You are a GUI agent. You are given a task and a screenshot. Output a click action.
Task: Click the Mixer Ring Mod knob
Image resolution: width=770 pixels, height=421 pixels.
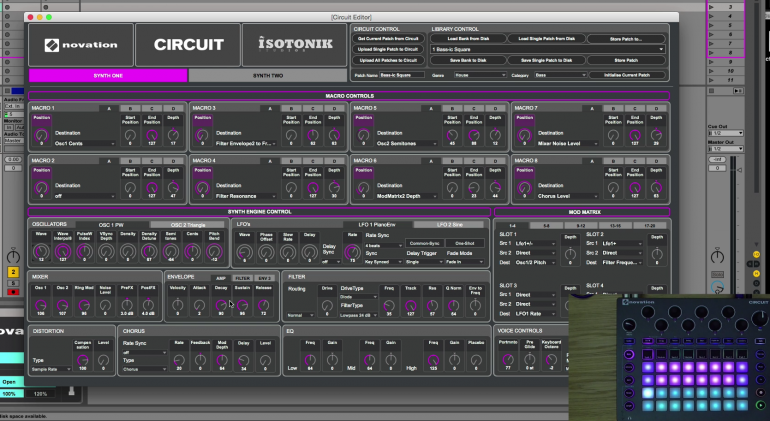pyautogui.click(x=84, y=305)
